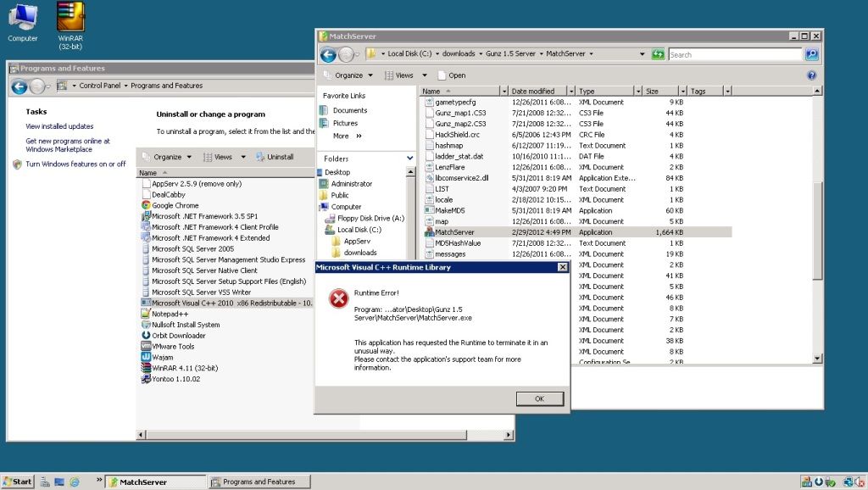Click OK in the Runtime Error dialog
The width and height of the screenshot is (868, 490).
point(540,398)
